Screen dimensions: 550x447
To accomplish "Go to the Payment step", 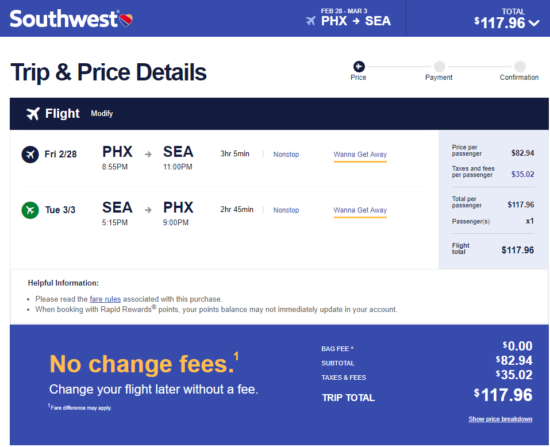I will tap(439, 71).
